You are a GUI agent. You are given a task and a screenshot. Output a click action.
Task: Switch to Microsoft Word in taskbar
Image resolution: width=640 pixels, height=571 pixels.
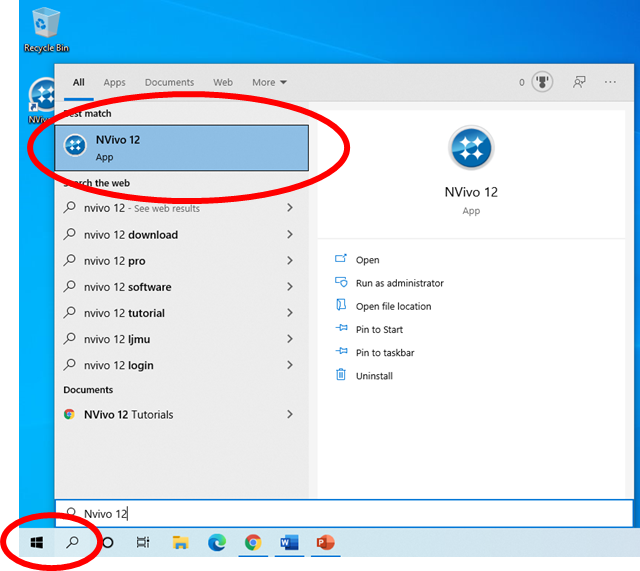coord(289,542)
